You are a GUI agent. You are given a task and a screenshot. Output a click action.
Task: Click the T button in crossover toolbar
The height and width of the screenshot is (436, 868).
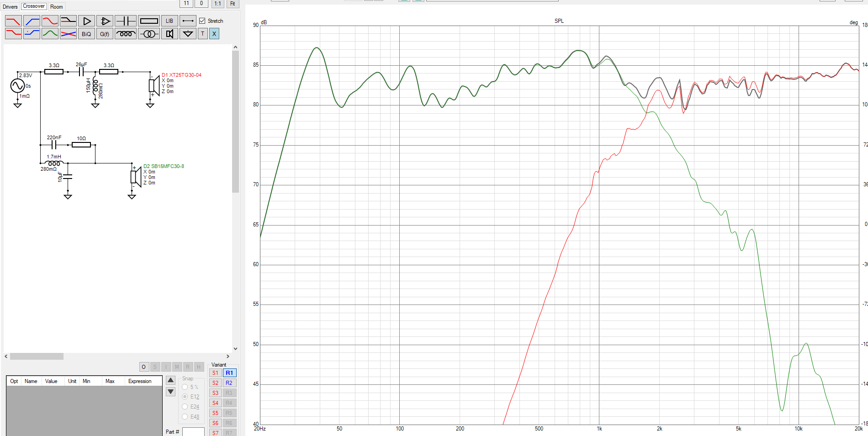click(x=203, y=34)
